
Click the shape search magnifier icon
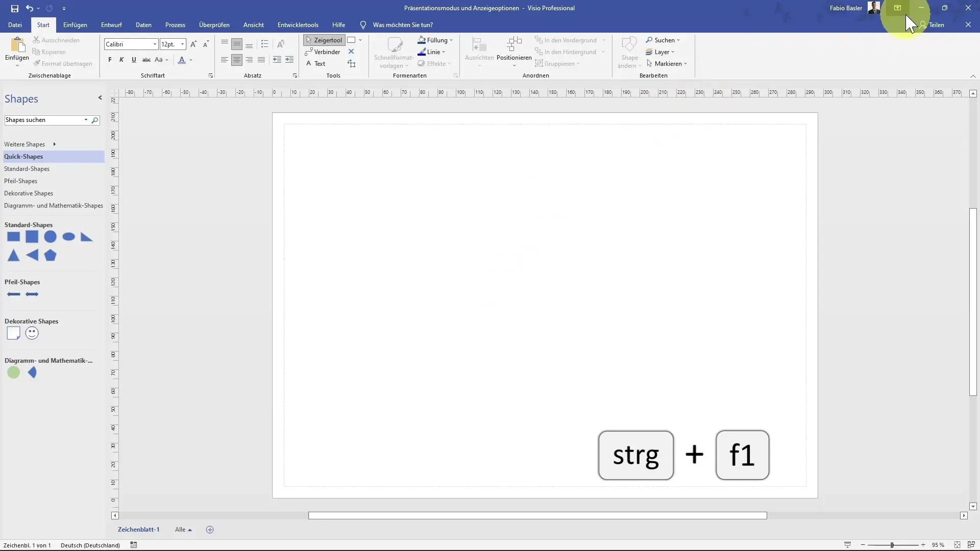point(94,120)
